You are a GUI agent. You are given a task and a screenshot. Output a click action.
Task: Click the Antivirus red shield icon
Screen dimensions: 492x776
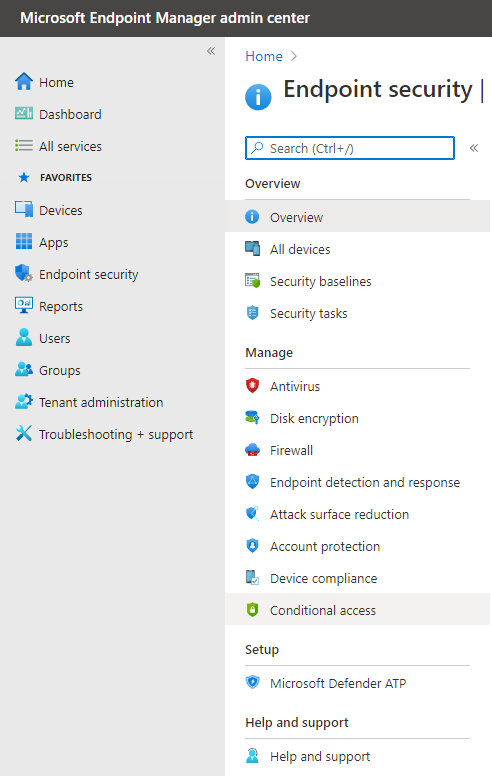252,386
